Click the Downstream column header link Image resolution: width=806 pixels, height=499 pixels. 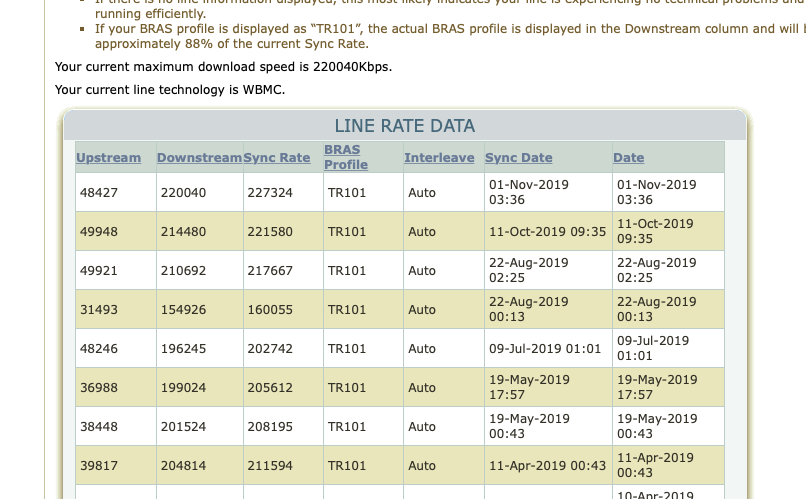pos(199,158)
